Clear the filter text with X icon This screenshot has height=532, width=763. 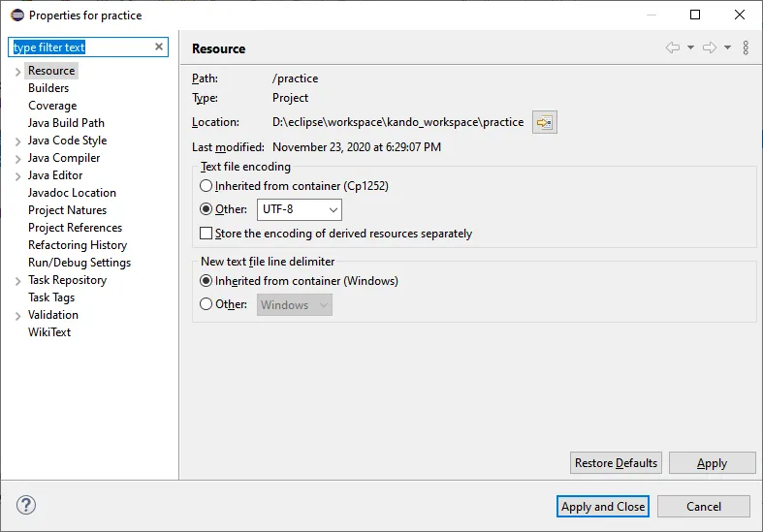click(159, 47)
